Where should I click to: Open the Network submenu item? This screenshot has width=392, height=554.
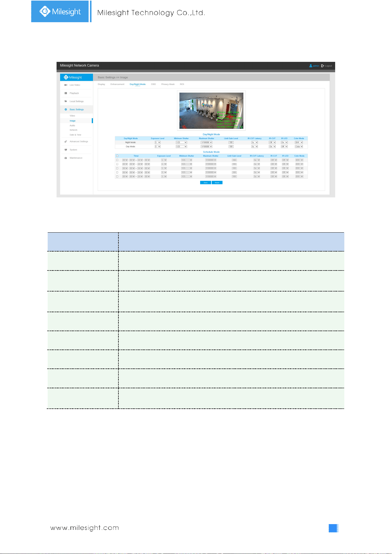73,130
